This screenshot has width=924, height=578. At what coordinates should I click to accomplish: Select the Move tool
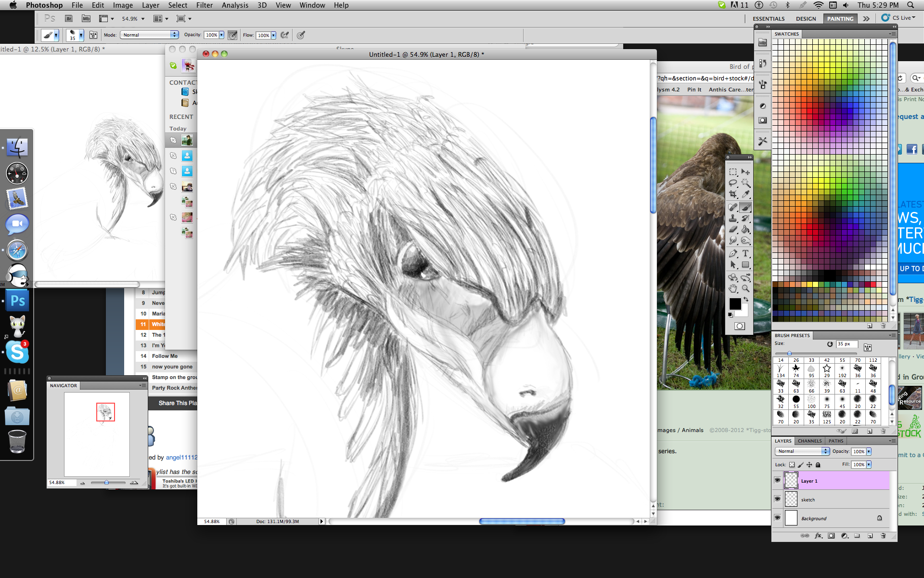(x=745, y=172)
